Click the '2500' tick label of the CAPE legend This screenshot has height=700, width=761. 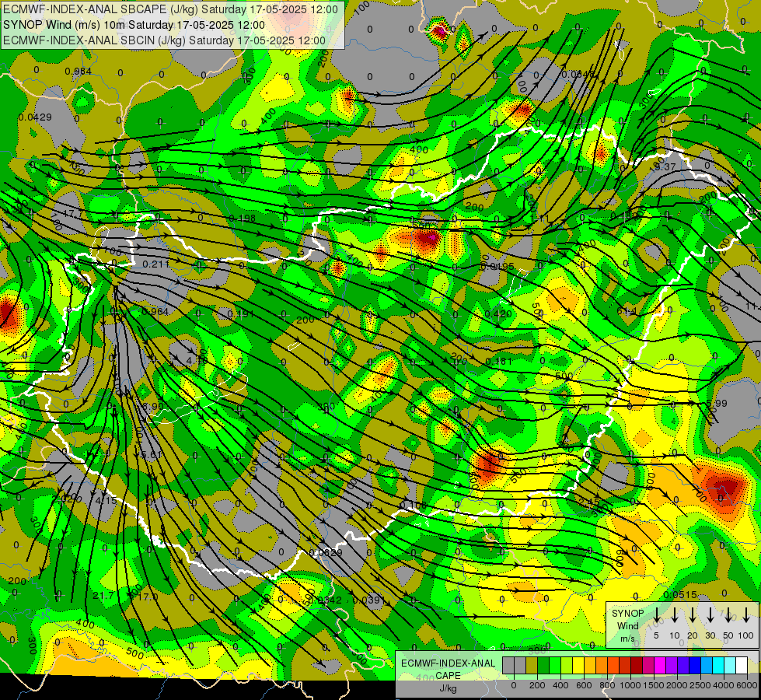tap(700, 685)
